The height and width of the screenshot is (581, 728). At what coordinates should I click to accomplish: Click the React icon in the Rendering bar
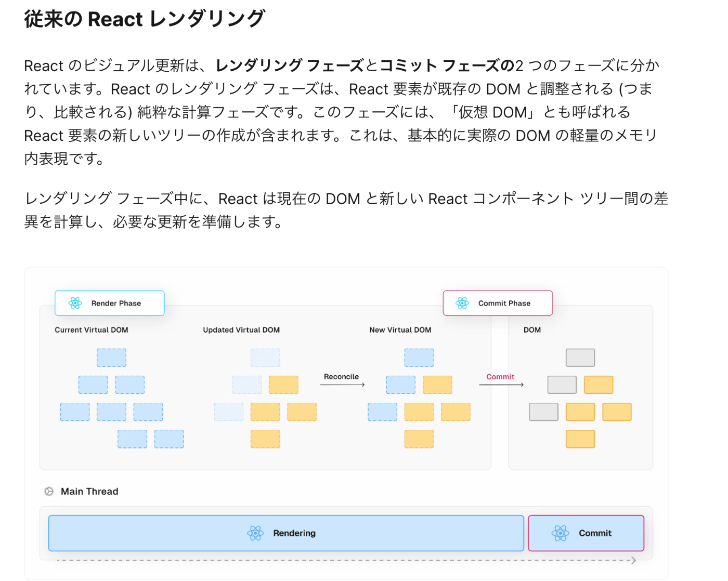click(x=255, y=533)
